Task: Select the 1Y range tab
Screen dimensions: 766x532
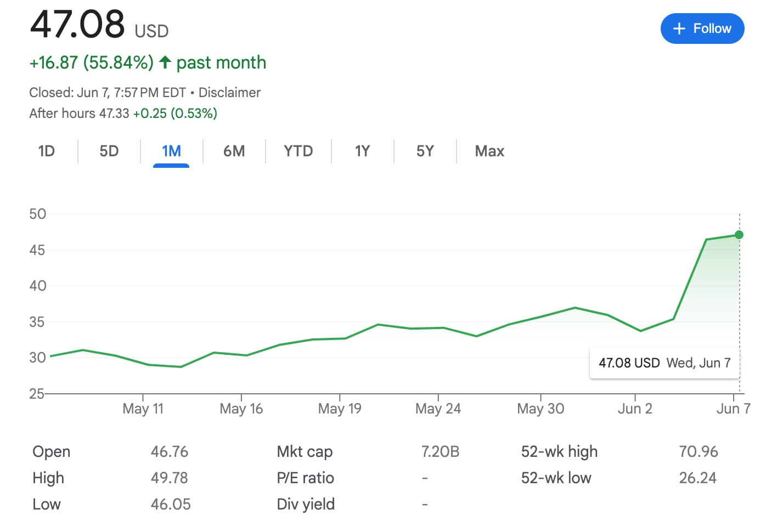Action: coord(363,151)
